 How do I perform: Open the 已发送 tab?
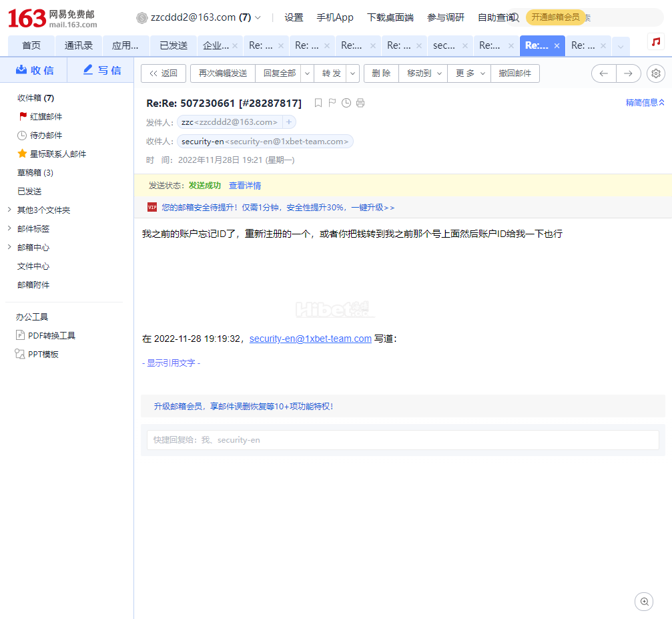click(174, 45)
